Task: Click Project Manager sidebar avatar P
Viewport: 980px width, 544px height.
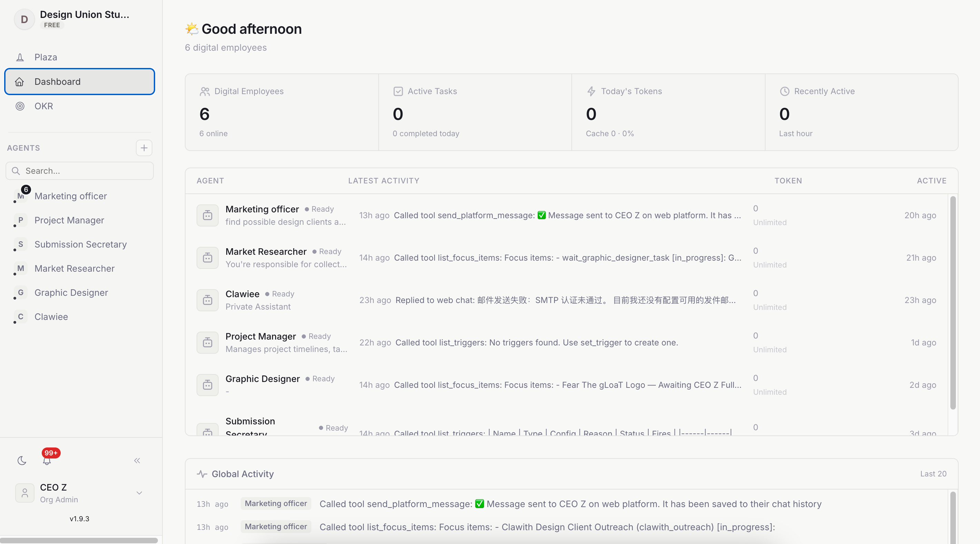Action: (x=21, y=220)
